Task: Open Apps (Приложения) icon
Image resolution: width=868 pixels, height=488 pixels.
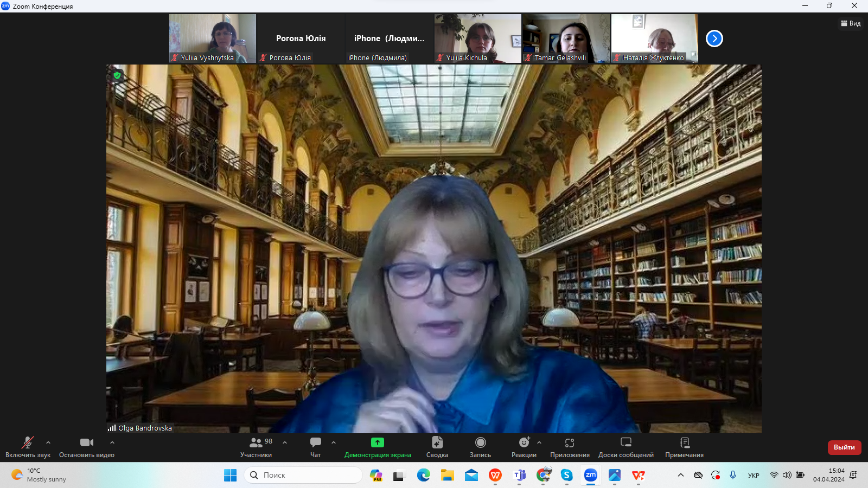Action: coord(570,443)
